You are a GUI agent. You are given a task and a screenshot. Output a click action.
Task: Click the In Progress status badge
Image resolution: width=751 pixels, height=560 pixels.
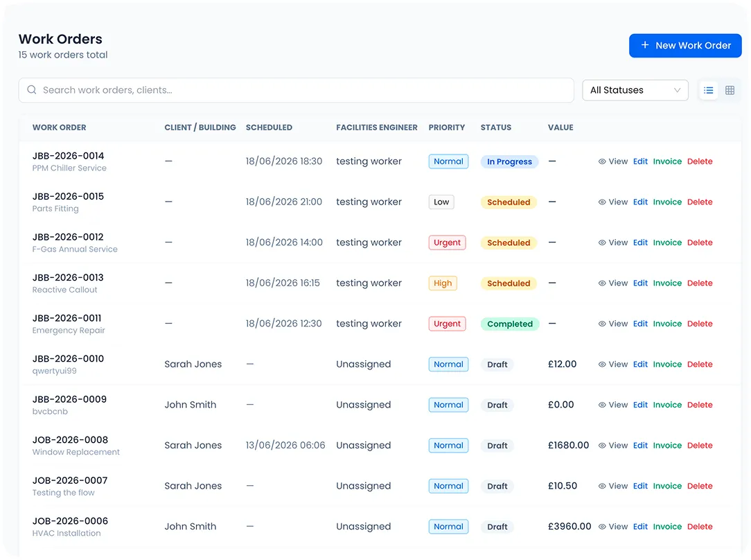(510, 162)
